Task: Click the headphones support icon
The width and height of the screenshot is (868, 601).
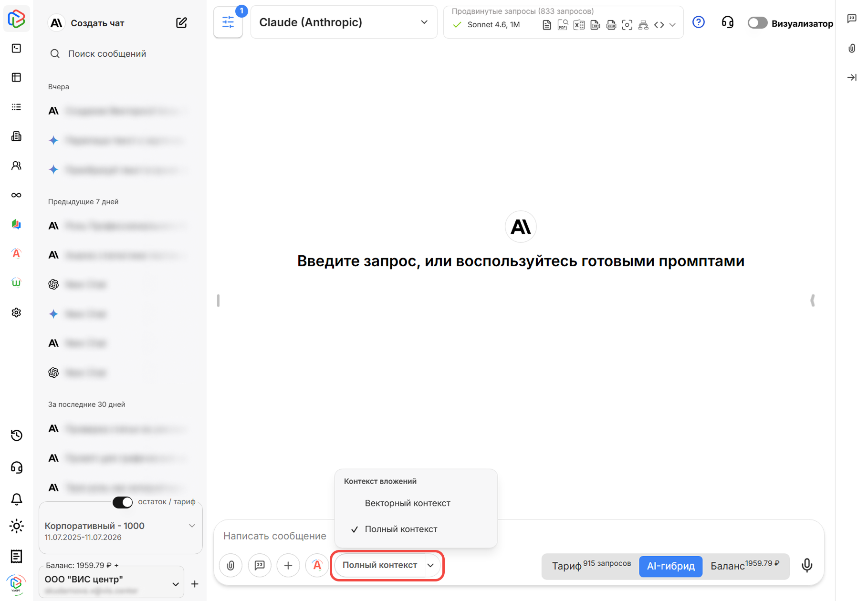Action: point(727,22)
